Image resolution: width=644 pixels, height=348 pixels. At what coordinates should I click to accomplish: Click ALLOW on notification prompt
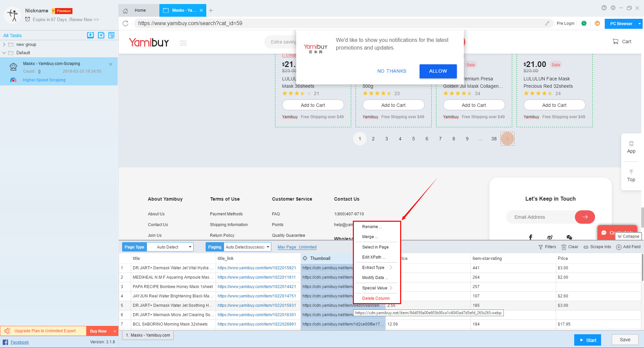point(438,71)
